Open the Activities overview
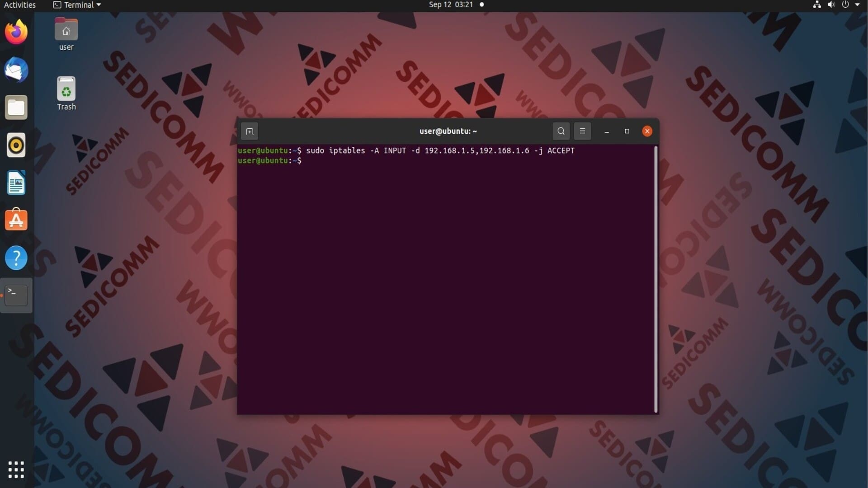Screen dimensions: 868x488 tap(20, 5)
